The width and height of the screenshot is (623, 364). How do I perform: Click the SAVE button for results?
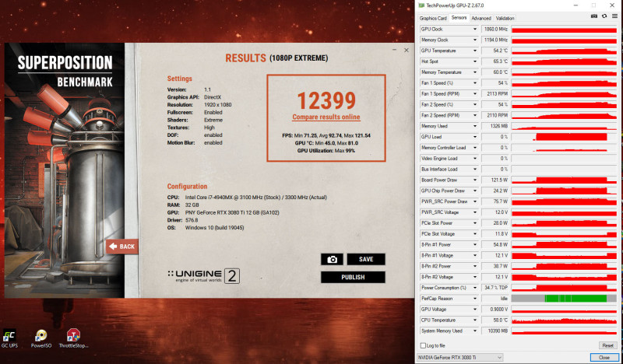click(366, 259)
